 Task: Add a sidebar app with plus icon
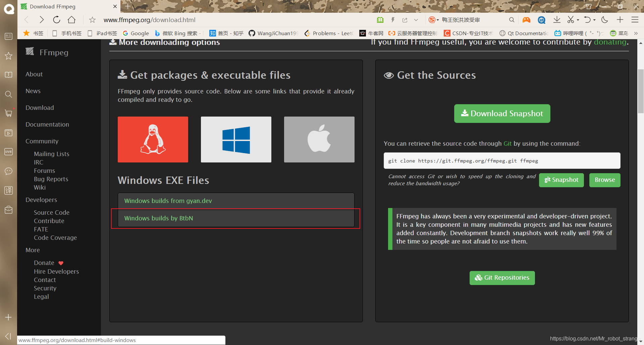tap(8, 317)
